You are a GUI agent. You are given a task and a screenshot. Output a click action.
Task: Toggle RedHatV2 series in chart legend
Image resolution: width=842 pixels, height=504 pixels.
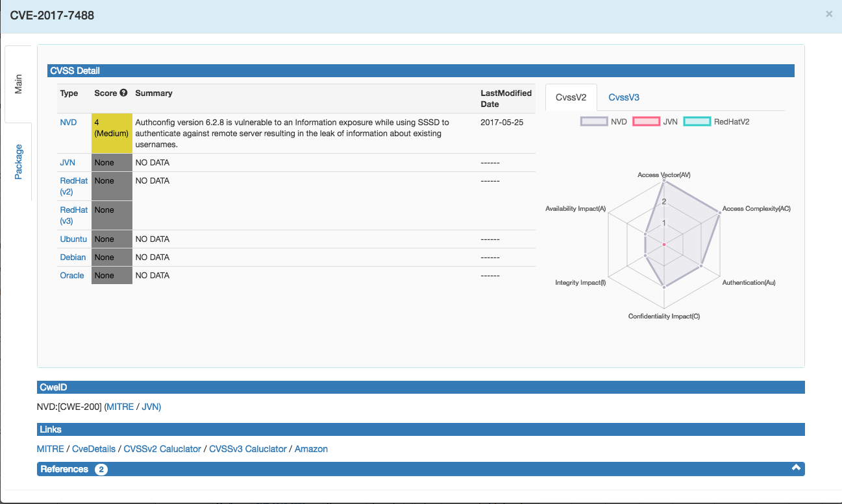pyautogui.click(x=717, y=121)
